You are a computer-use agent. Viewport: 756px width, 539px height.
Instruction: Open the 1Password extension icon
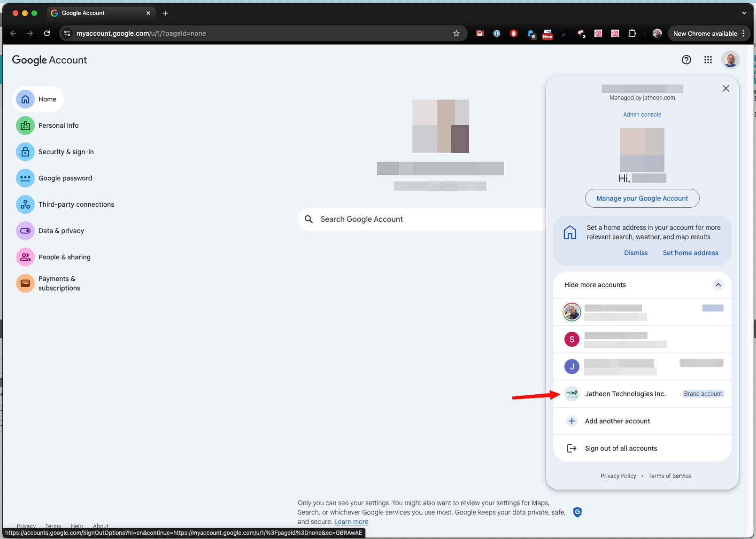tap(497, 33)
